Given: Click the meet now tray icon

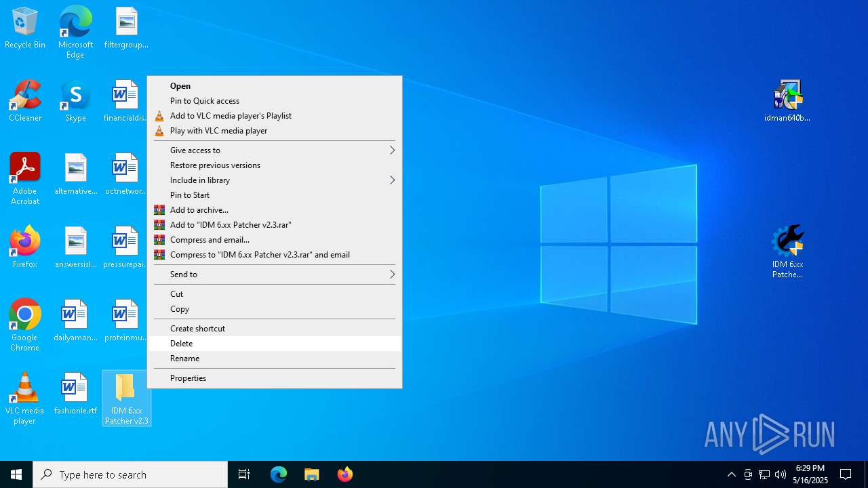Looking at the screenshot, I should [748, 474].
